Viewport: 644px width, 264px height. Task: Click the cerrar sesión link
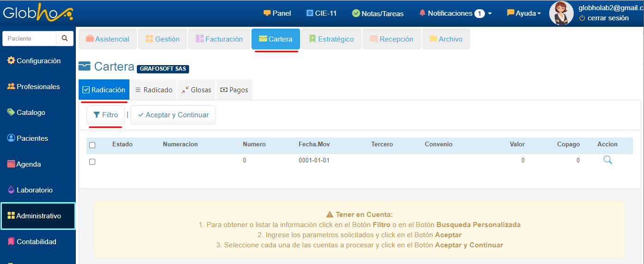pyautogui.click(x=603, y=18)
